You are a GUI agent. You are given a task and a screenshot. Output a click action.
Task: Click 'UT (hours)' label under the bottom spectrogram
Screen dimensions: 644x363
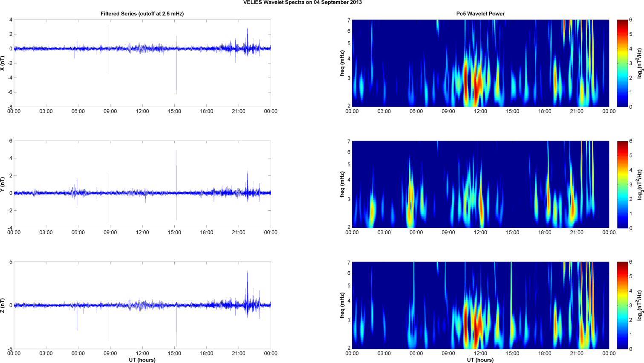pos(480,360)
